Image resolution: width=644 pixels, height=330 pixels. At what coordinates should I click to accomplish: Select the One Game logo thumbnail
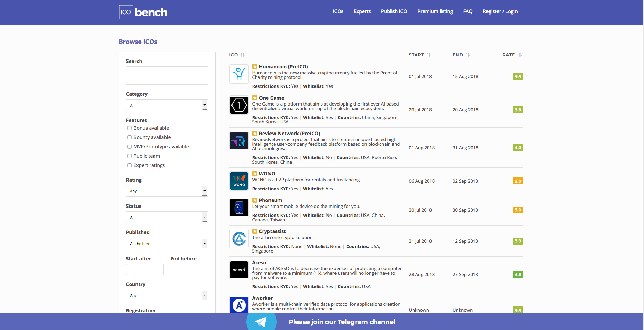click(239, 105)
